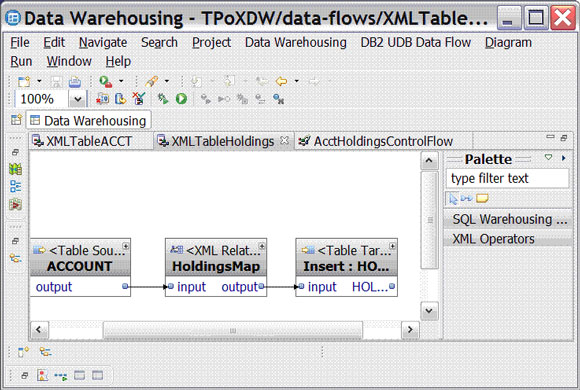Click the flashlight Search icon
This screenshot has width=580, height=390.
[x=152, y=81]
